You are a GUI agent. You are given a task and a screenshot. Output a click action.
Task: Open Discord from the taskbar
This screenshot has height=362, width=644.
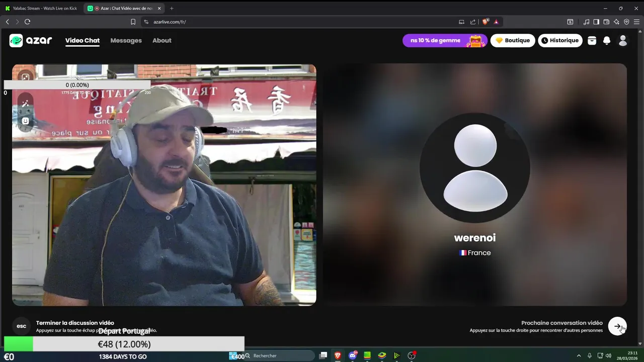point(353,355)
